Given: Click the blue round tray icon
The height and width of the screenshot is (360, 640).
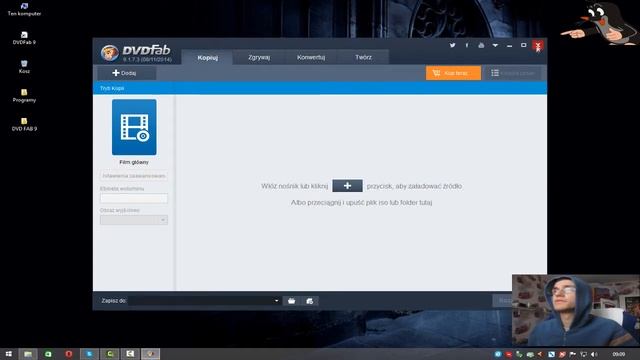Looking at the screenshot, I should pyautogui.click(x=498, y=354).
